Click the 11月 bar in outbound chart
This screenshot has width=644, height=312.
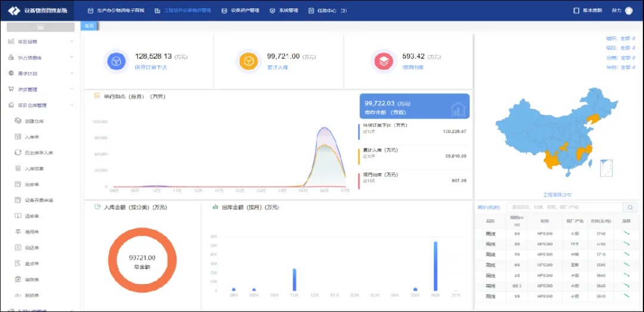pos(294,280)
